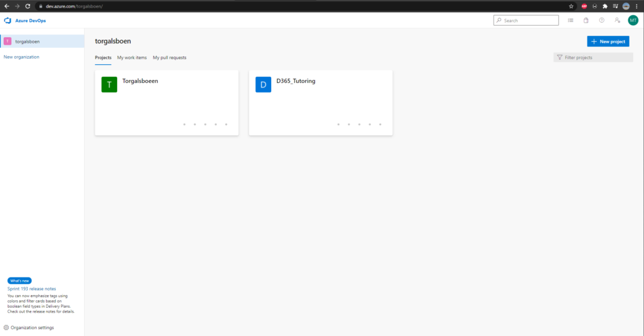Switch to the My pull requests tab

(x=170, y=57)
